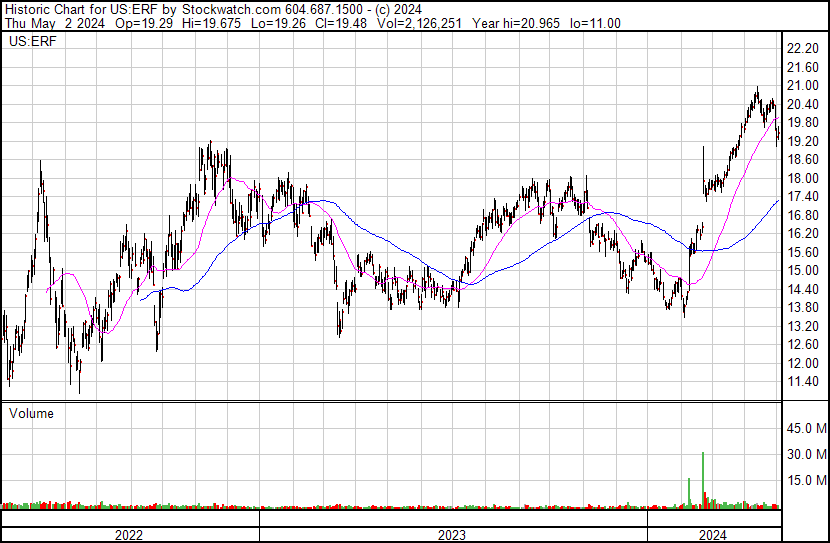The height and width of the screenshot is (543, 830).
Task: Click the Stockwatch.com text in header
Action: [x=231, y=9]
